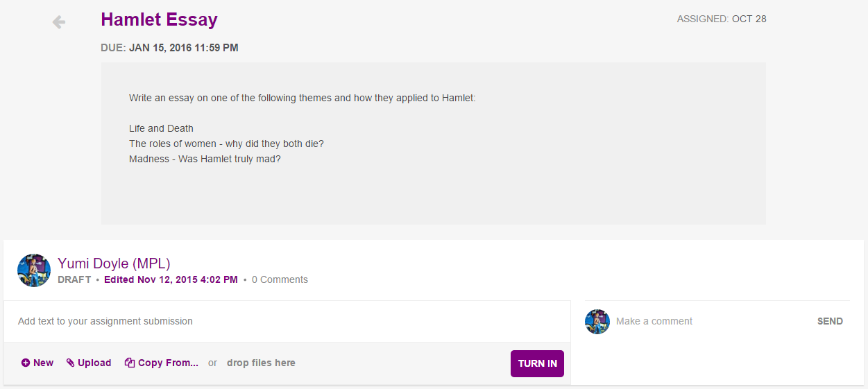The height and width of the screenshot is (389, 868).
Task: Click the Copy From documents icon
Action: click(x=130, y=363)
